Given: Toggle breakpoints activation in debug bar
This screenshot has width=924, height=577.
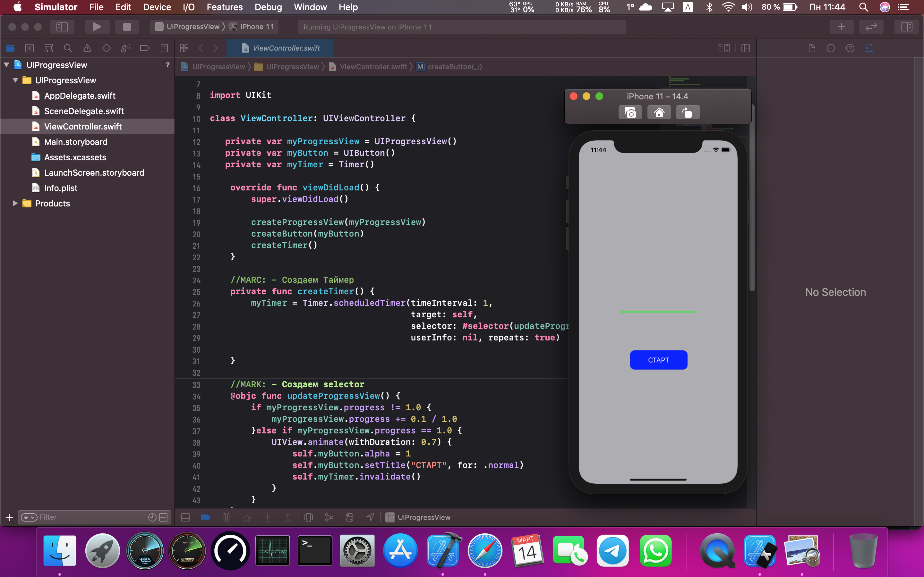Looking at the screenshot, I should tap(205, 517).
